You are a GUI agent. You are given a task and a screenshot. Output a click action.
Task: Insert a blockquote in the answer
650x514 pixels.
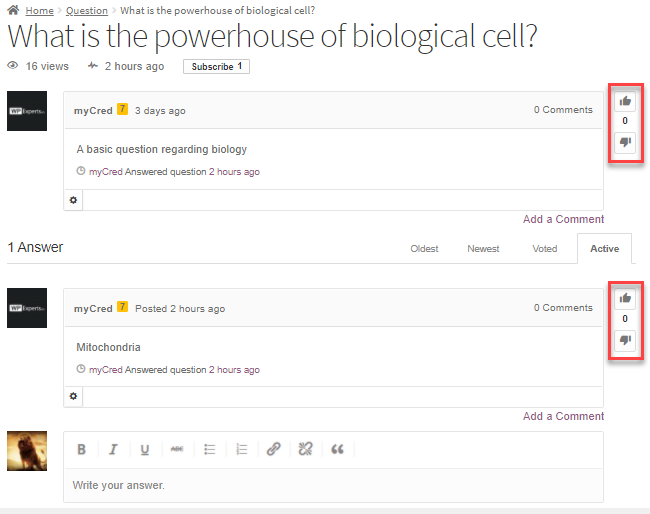click(x=337, y=450)
